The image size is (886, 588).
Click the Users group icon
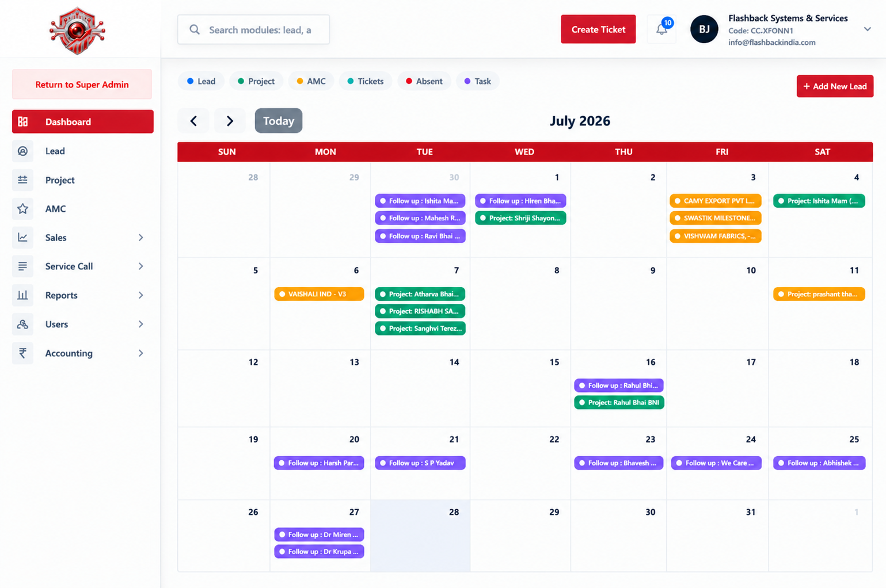[22, 324]
